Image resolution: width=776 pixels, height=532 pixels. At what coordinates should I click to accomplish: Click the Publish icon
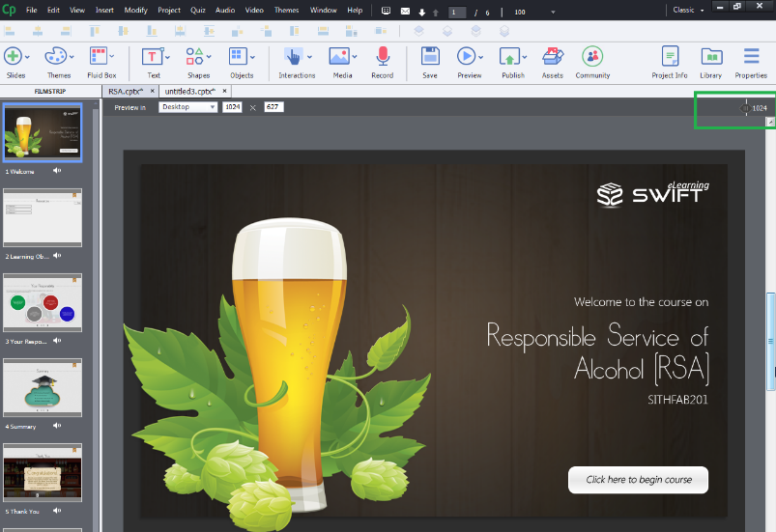point(509,56)
